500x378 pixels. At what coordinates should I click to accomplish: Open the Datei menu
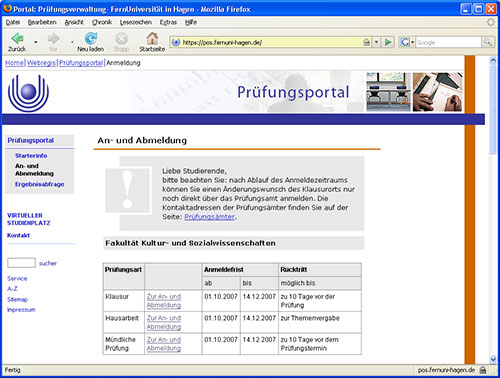pos(13,22)
